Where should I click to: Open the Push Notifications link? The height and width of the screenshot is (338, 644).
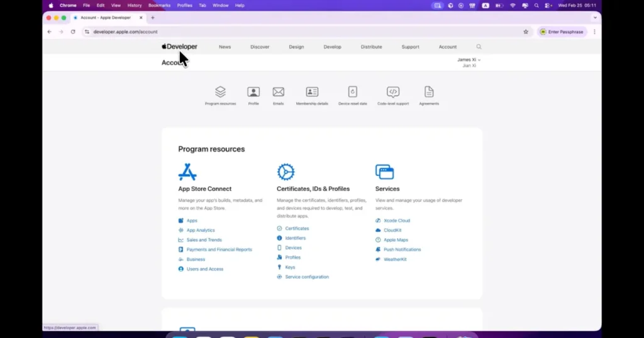(402, 249)
